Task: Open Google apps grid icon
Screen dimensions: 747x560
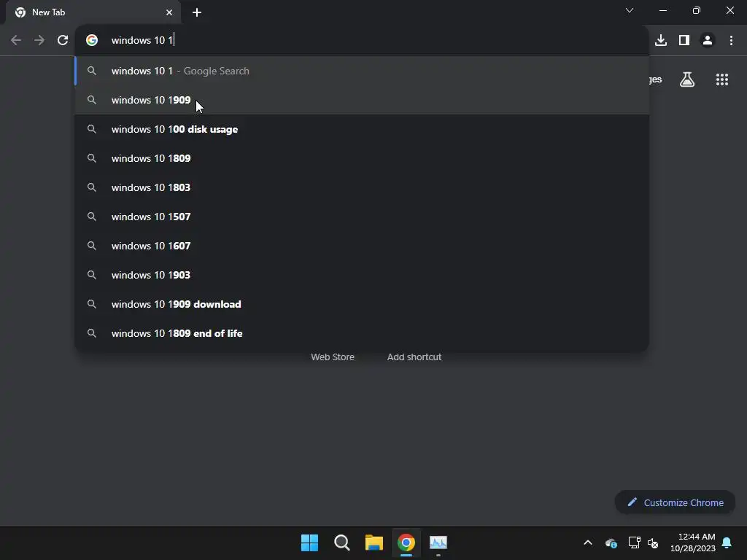Action: click(x=722, y=79)
